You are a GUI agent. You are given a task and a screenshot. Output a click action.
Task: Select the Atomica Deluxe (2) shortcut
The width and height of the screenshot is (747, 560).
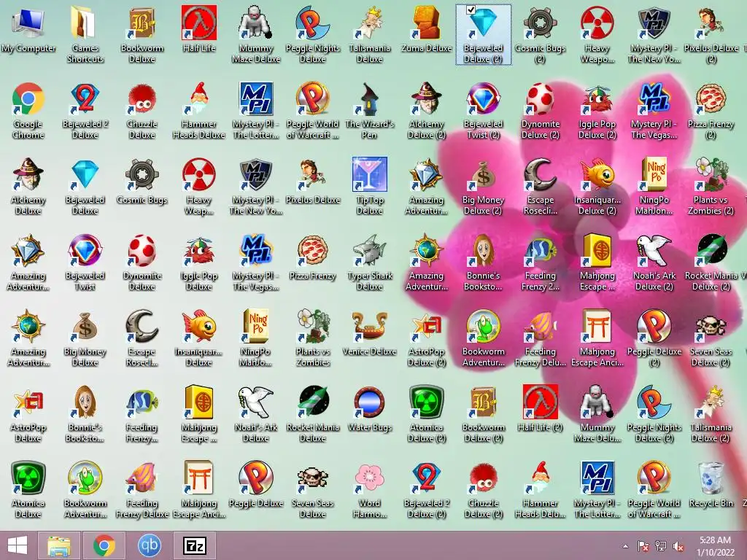[x=426, y=414]
